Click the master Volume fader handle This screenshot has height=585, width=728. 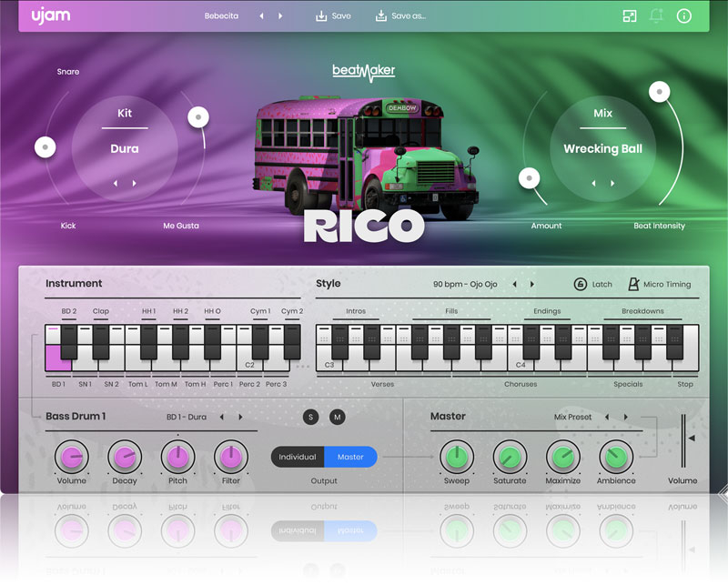[692, 438]
